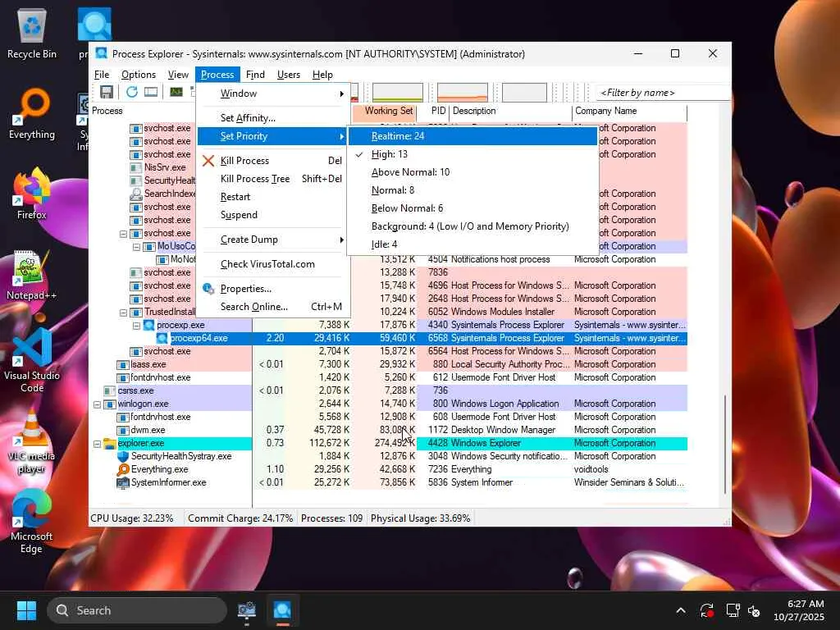Image resolution: width=840 pixels, height=630 pixels.
Task: Collapse the explorer.exe tree node
Action: click(x=97, y=444)
